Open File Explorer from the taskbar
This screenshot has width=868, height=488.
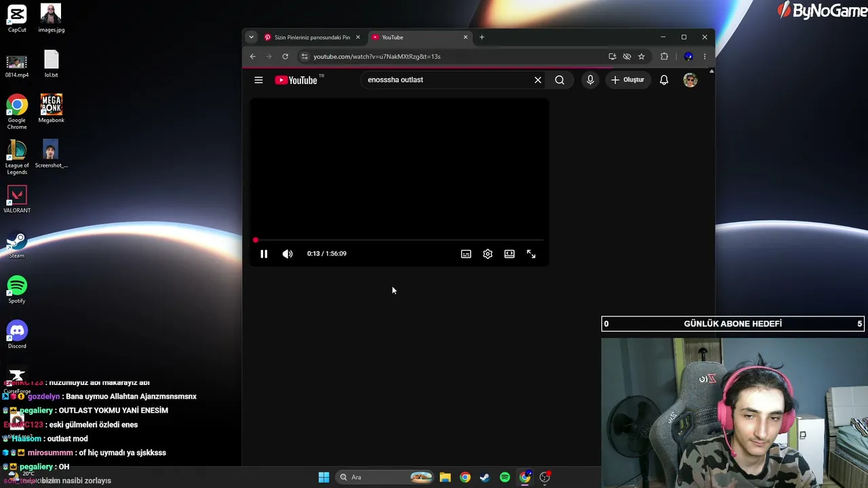(445, 477)
